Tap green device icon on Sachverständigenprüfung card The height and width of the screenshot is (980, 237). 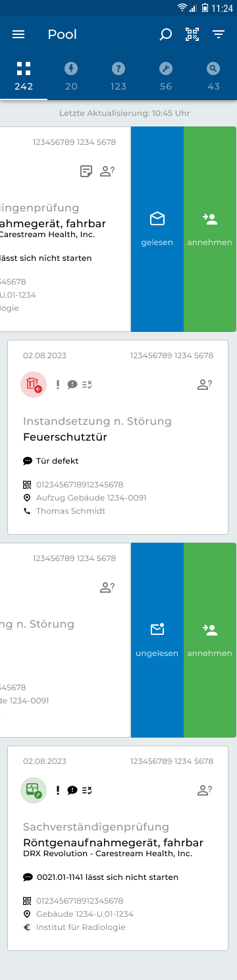click(34, 790)
